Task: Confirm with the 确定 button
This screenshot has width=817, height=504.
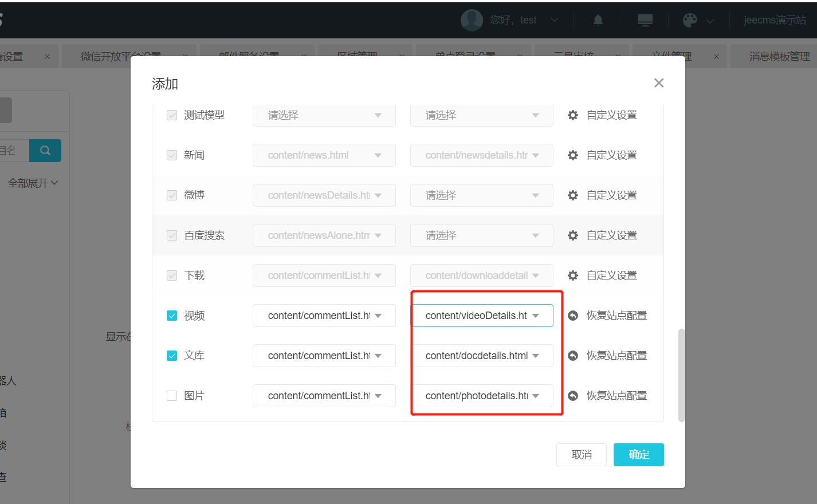Action: pyautogui.click(x=639, y=455)
